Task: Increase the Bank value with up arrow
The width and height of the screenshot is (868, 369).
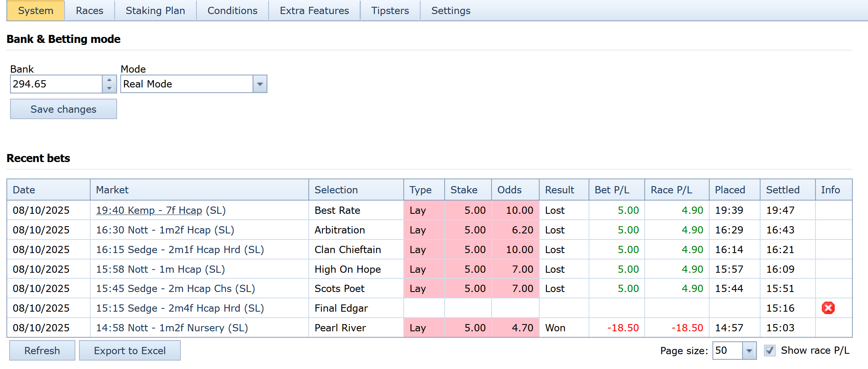Action: tap(109, 80)
